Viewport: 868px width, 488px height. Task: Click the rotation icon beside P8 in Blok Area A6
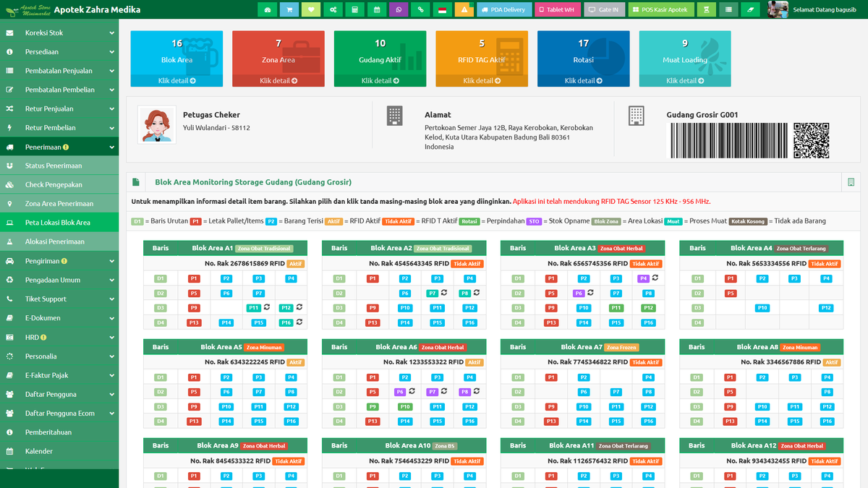pos(477,390)
